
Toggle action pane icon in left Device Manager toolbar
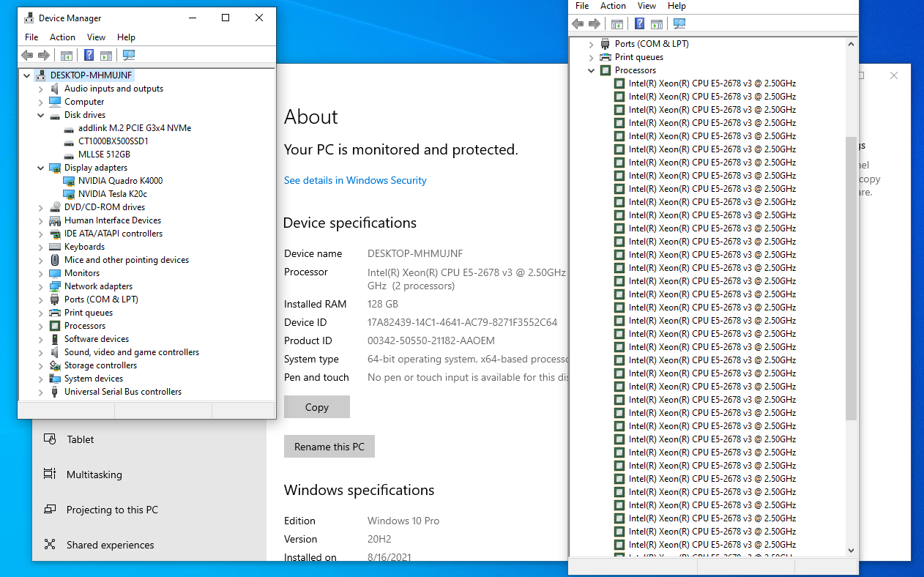pos(106,55)
